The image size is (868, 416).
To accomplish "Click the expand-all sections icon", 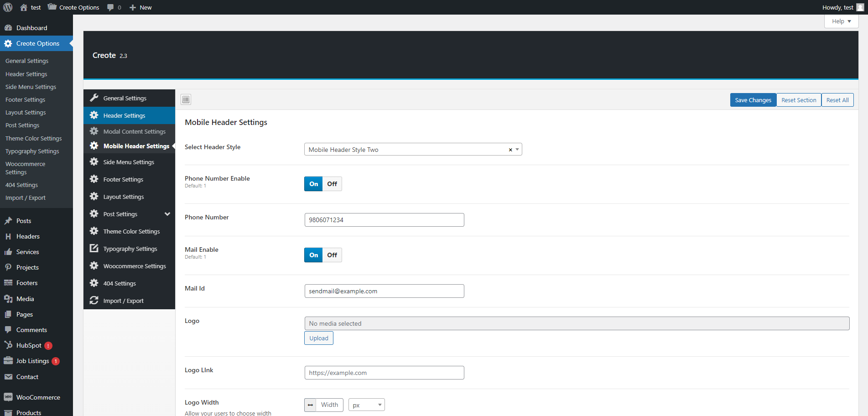I will coord(186,99).
